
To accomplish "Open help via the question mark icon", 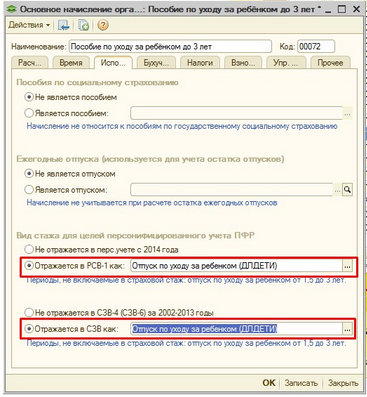I will (x=103, y=25).
